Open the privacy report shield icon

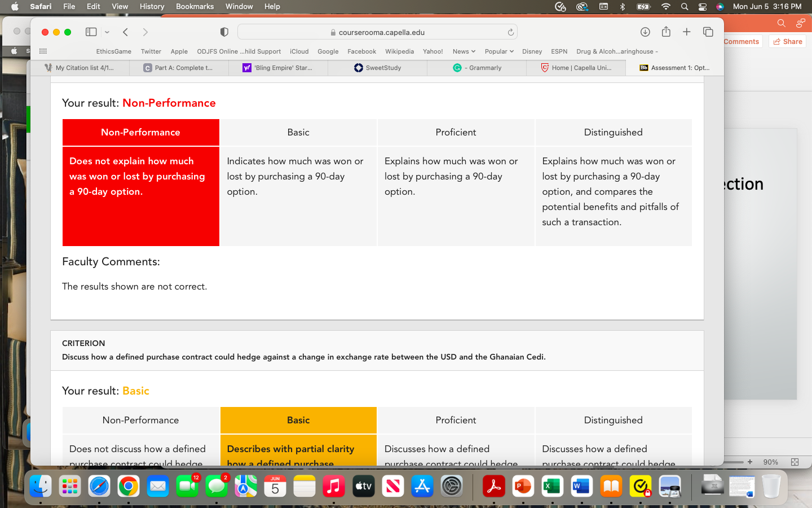click(224, 32)
